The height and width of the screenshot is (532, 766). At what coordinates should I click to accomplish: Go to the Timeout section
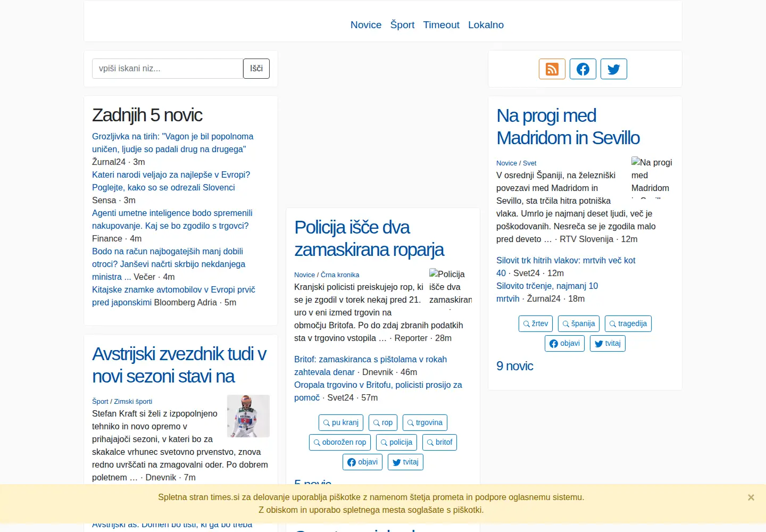(441, 25)
